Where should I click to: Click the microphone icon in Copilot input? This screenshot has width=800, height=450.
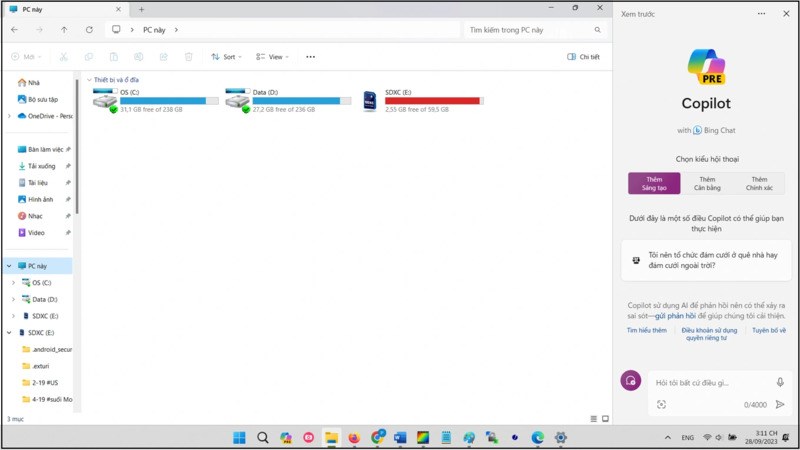click(x=780, y=382)
